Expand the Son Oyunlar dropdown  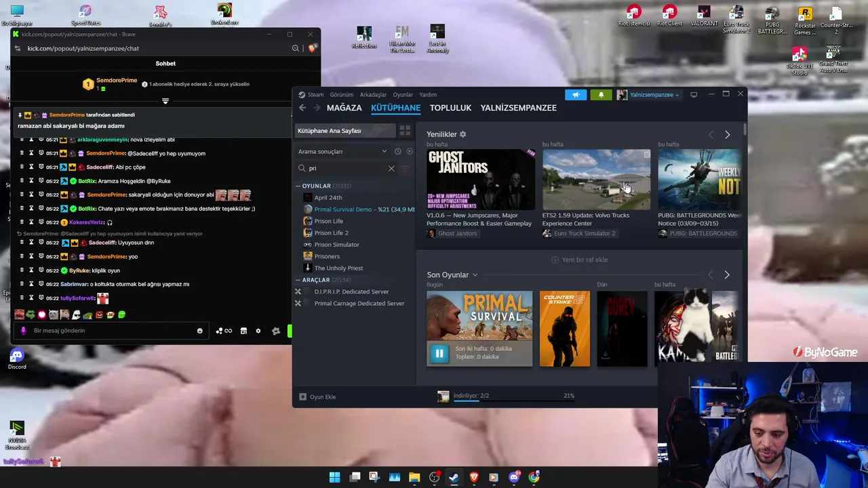click(475, 275)
